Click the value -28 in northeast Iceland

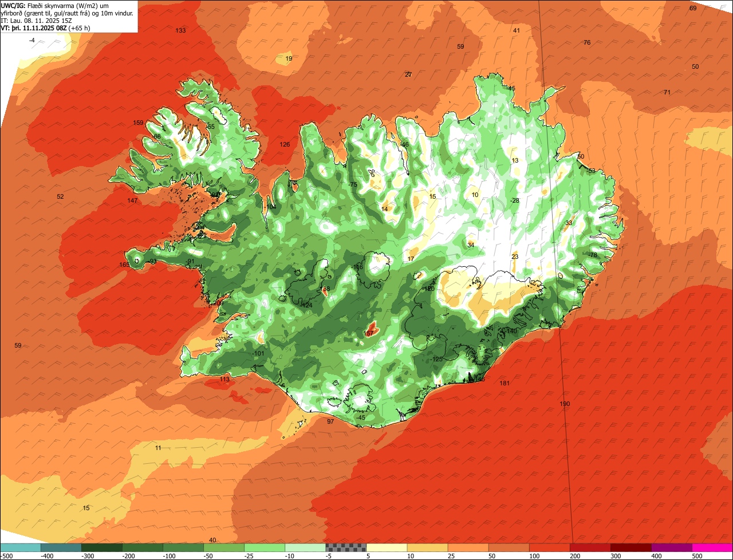514,200
